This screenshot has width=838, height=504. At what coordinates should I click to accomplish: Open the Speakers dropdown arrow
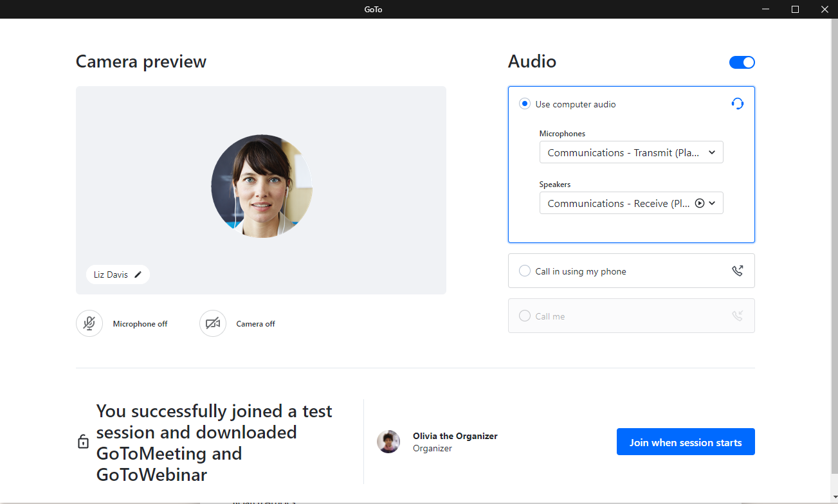(x=712, y=203)
